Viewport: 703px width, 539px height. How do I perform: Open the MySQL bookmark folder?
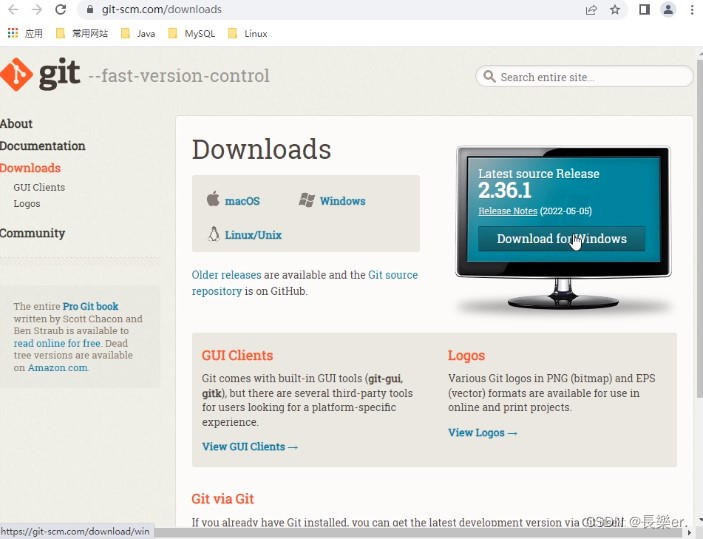click(x=192, y=34)
